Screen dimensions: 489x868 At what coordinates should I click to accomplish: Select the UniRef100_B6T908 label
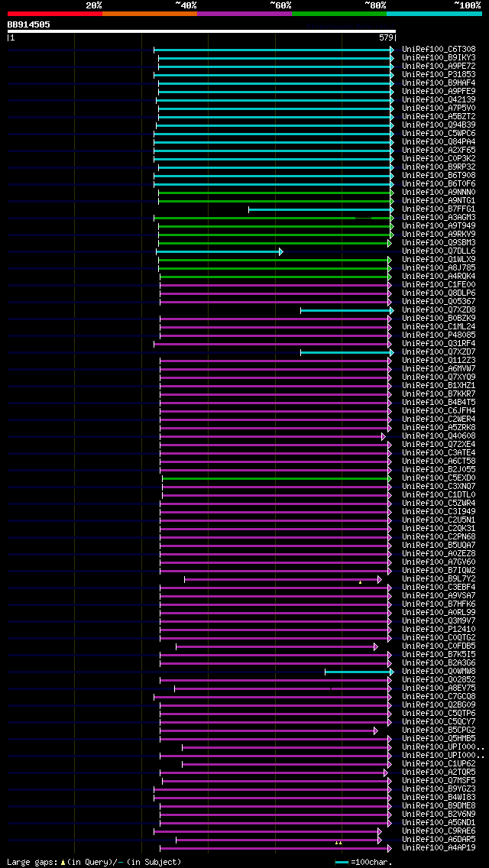[439, 176]
